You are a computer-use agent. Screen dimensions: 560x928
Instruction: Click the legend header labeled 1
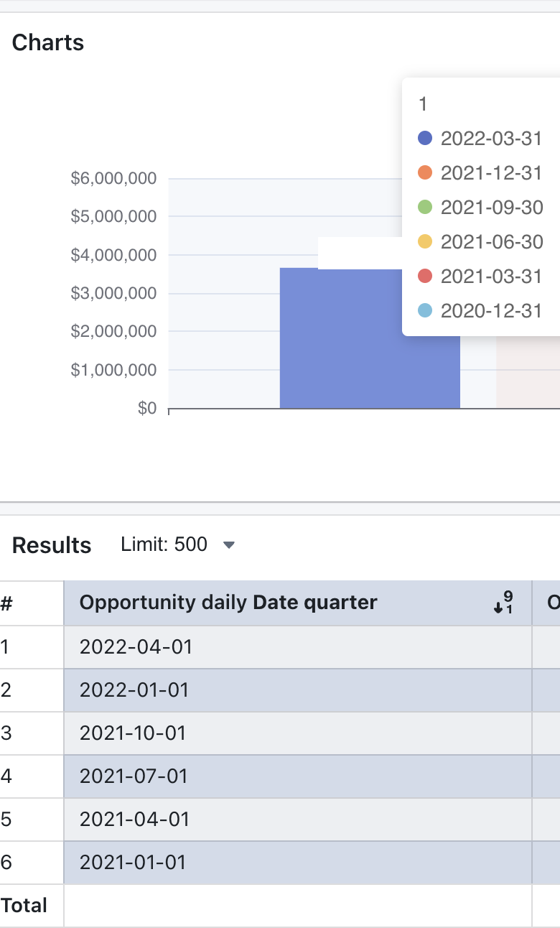pyautogui.click(x=422, y=104)
